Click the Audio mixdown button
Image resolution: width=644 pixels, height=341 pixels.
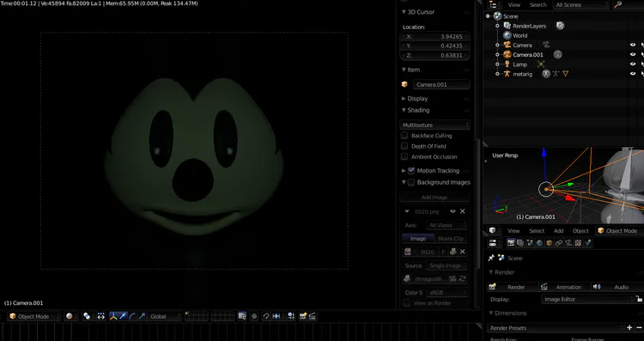617,287
